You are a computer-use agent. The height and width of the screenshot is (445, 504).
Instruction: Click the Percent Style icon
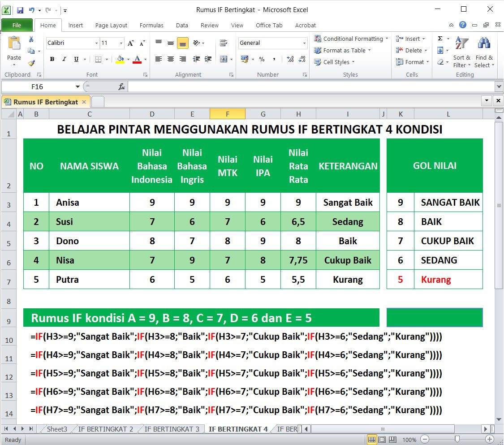(262, 59)
